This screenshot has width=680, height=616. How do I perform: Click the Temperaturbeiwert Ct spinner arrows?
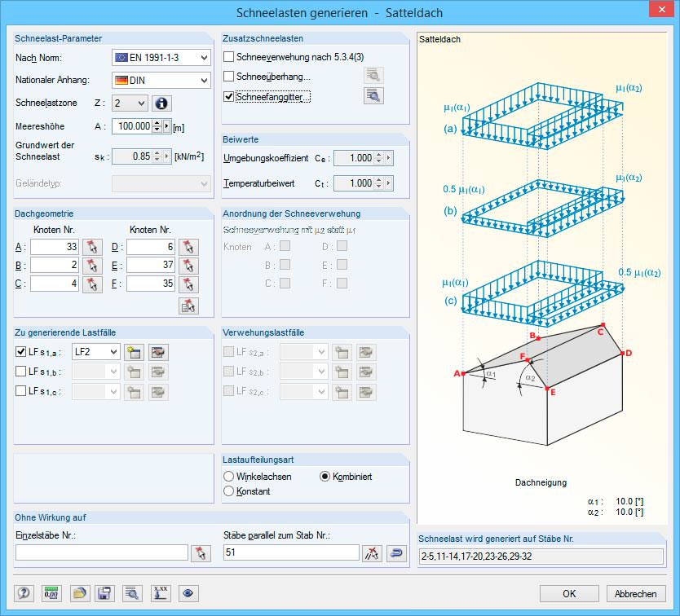pos(379,183)
